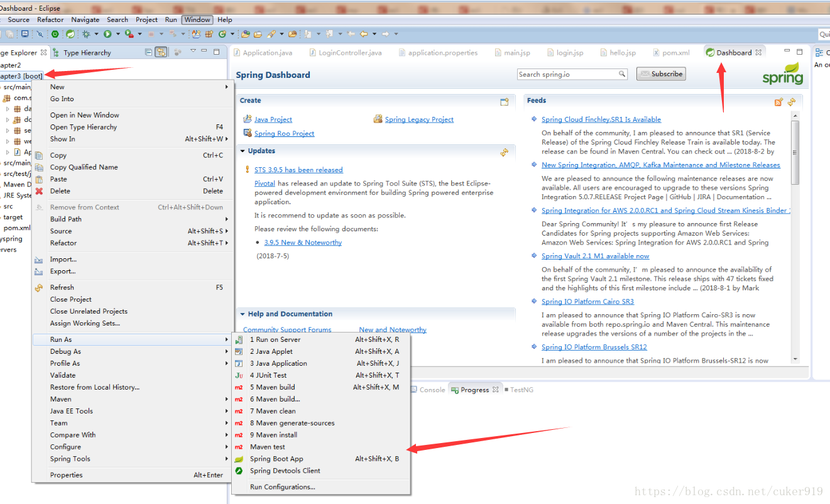Open dropdown arrow next to Debug button
Viewport: 830px width, 504px height.
point(96,34)
